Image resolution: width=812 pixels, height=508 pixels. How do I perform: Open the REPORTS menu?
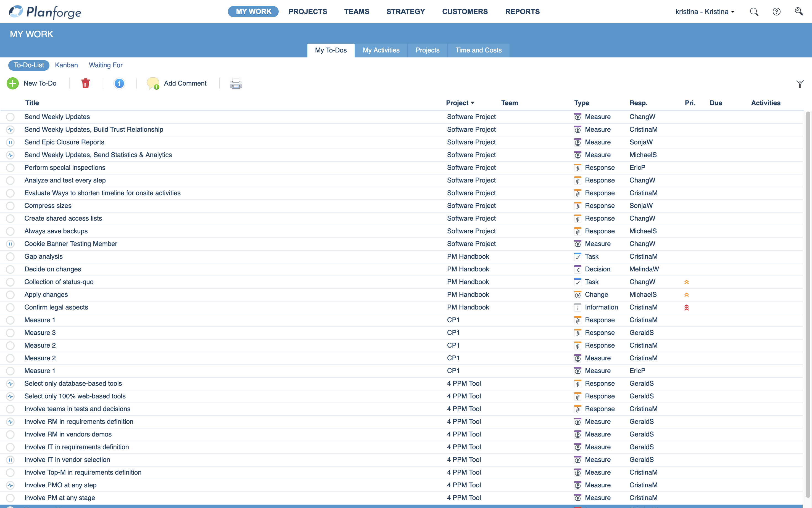coord(522,12)
